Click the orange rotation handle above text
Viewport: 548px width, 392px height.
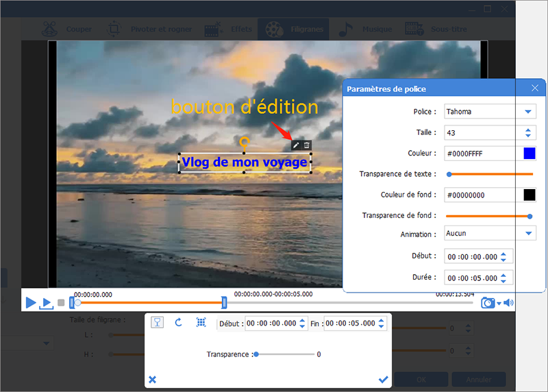tap(245, 142)
